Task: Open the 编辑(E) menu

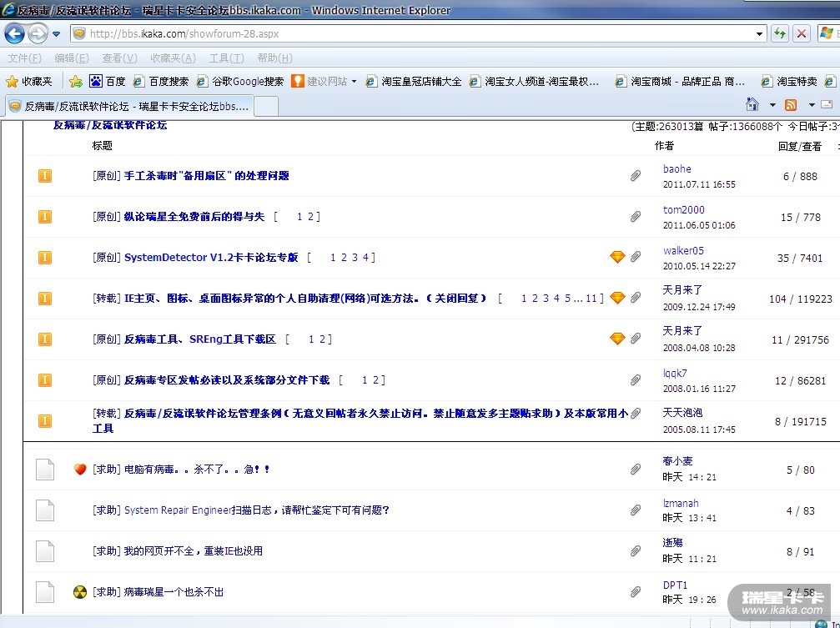Action: (x=72, y=58)
